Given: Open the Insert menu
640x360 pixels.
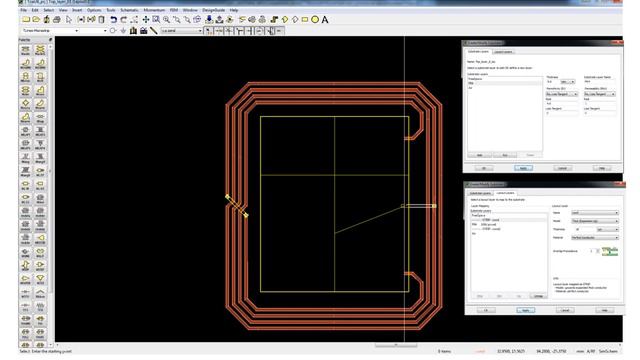Looking at the screenshot, I should [77, 10].
